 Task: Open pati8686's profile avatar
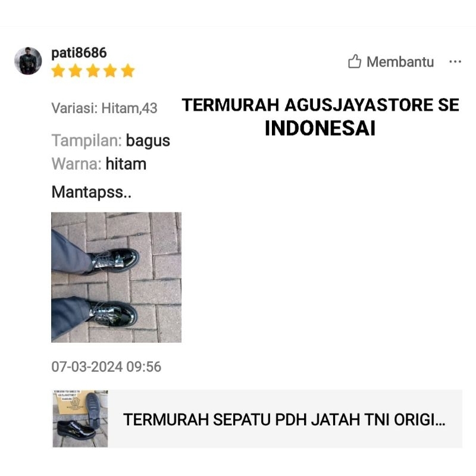28,61
